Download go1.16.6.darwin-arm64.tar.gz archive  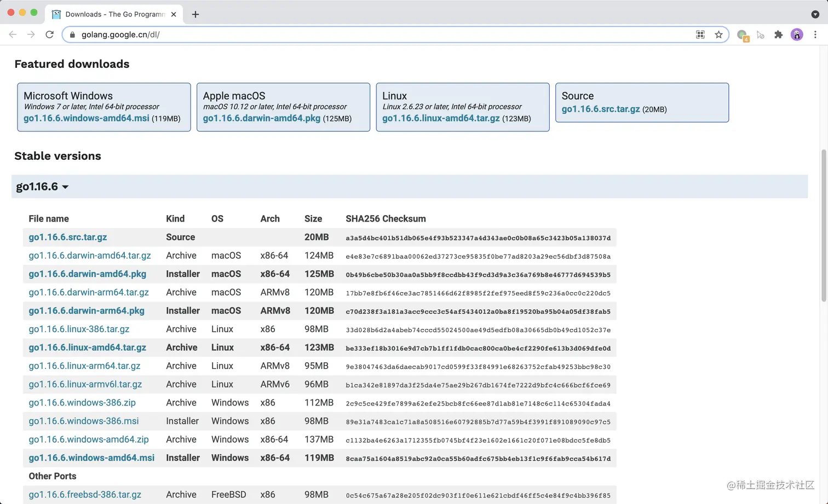89,292
